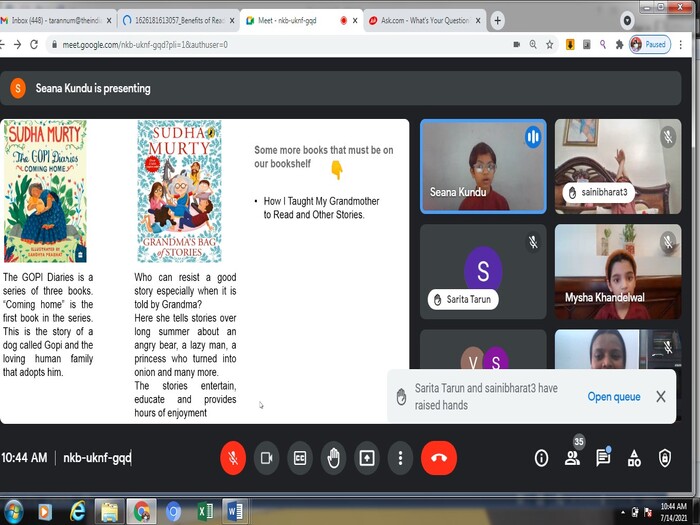Toggle the camera button

pos(267,458)
